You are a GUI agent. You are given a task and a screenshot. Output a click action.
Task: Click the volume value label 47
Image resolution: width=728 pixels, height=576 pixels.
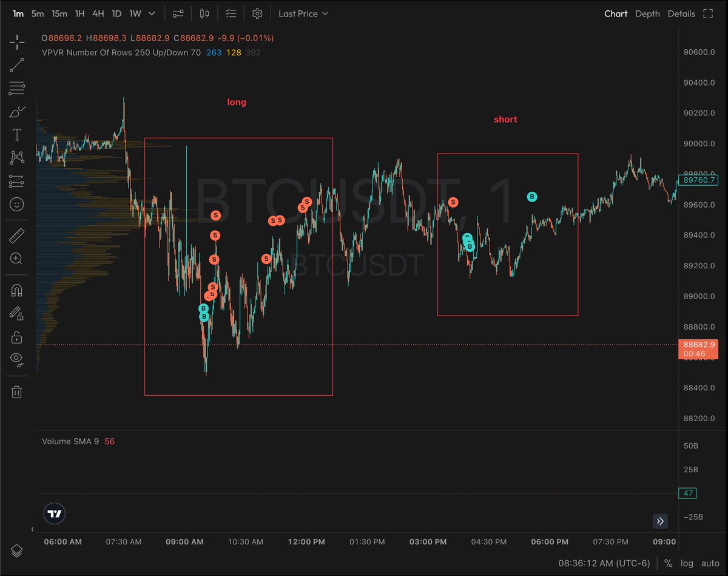688,493
